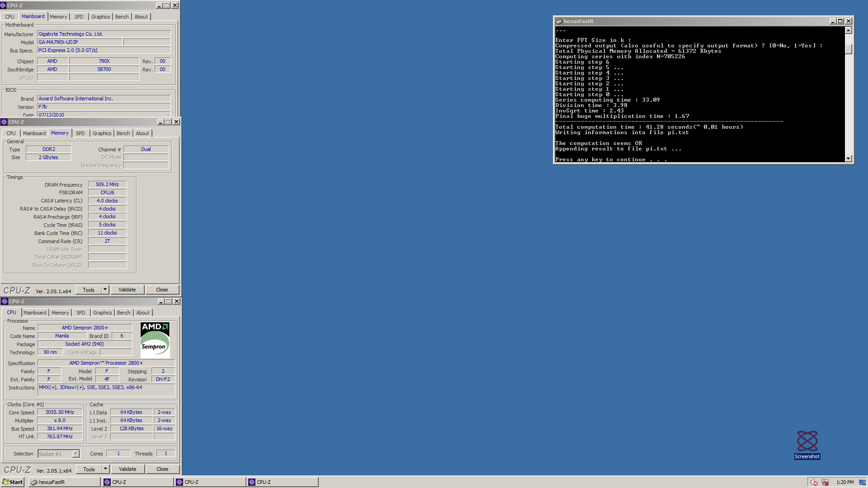The width and height of the screenshot is (868, 488).
Task: Click the GA-MA790X-UD3P model field
Action: (x=80, y=42)
